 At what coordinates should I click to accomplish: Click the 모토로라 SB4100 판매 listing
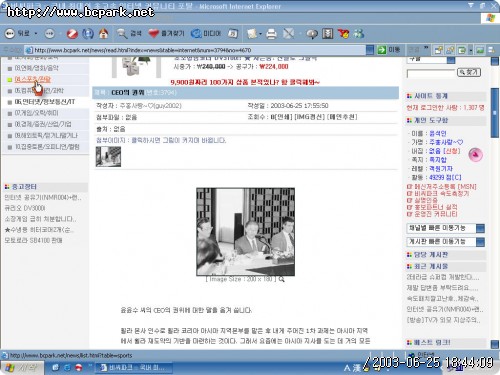click(x=33, y=240)
